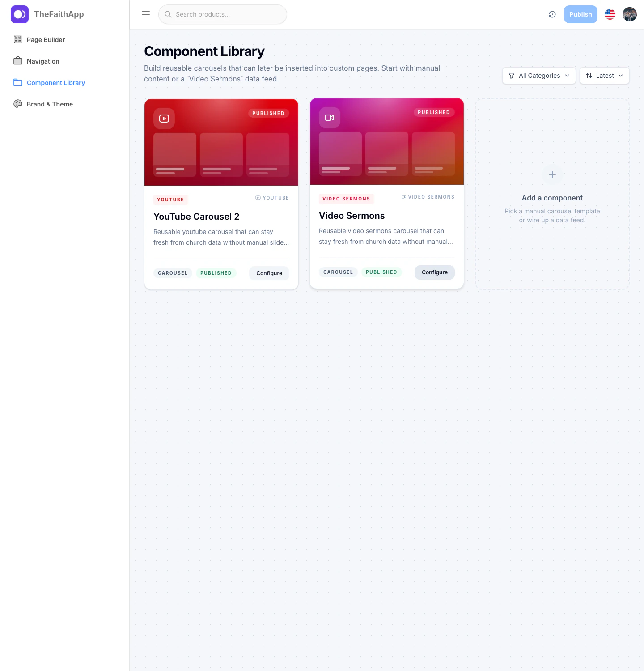Image resolution: width=644 pixels, height=671 pixels.
Task: Click YouTube Carousel 2 description text
Action: pos(221,237)
